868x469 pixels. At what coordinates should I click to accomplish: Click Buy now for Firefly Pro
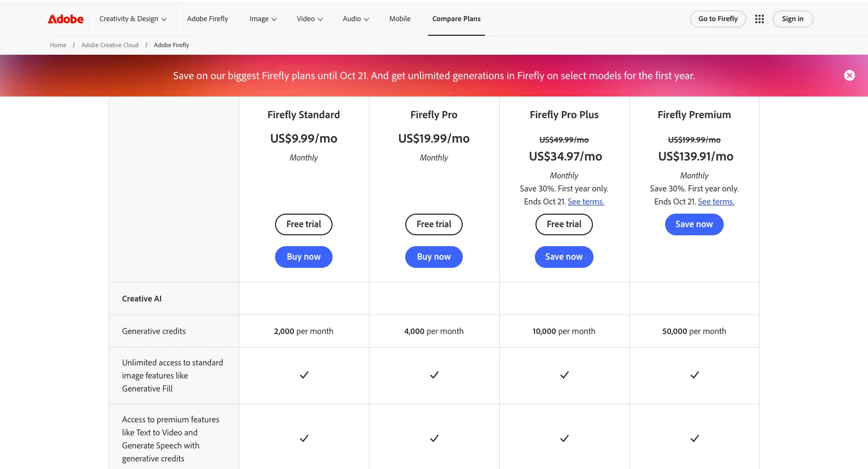coord(434,257)
